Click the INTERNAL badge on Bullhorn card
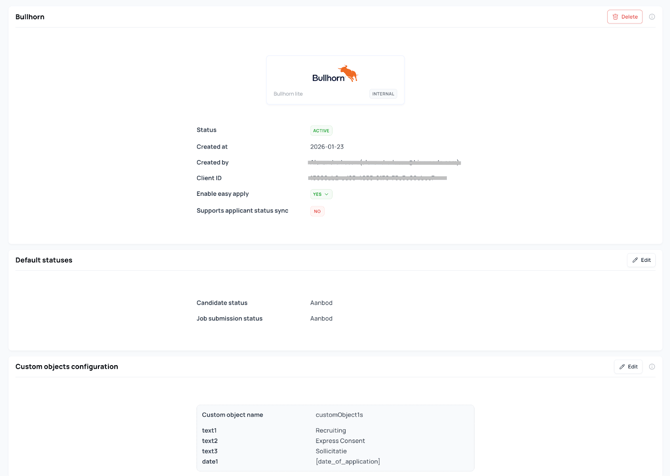 (x=383, y=94)
